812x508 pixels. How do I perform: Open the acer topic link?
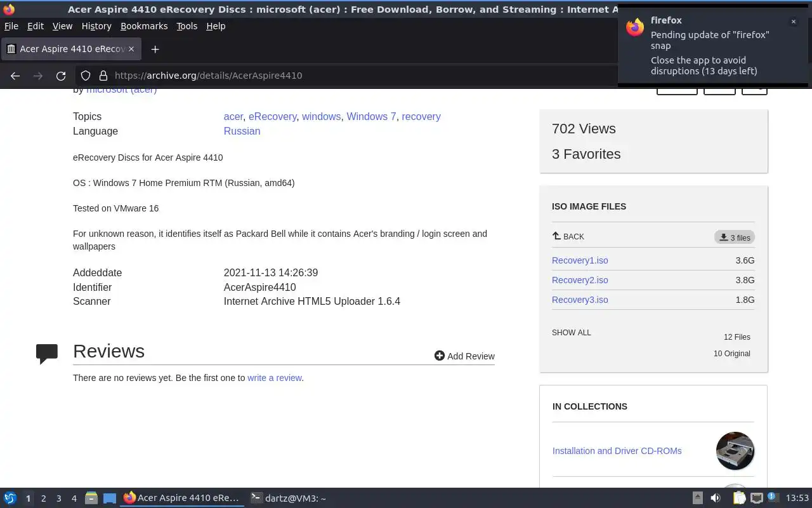click(x=233, y=117)
